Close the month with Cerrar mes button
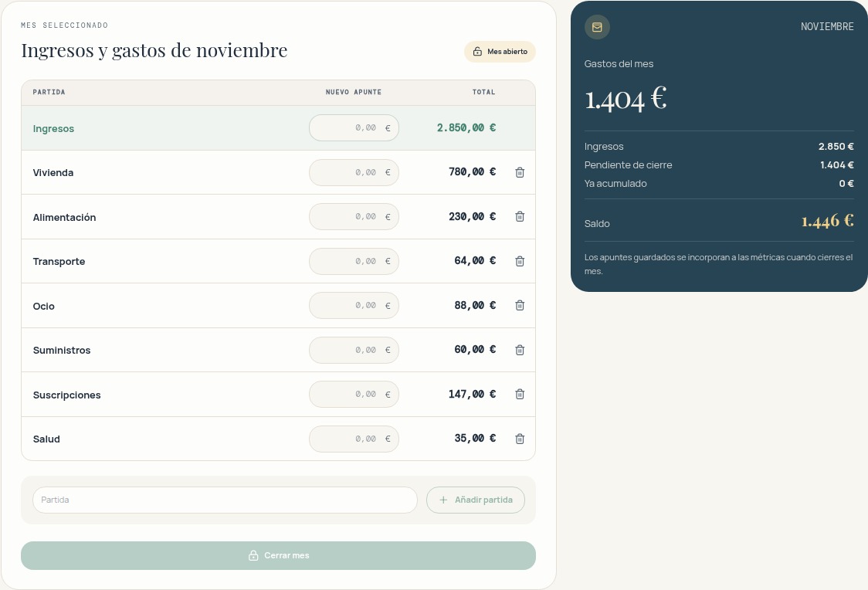Screen dimensions: 868x590 pos(279,556)
